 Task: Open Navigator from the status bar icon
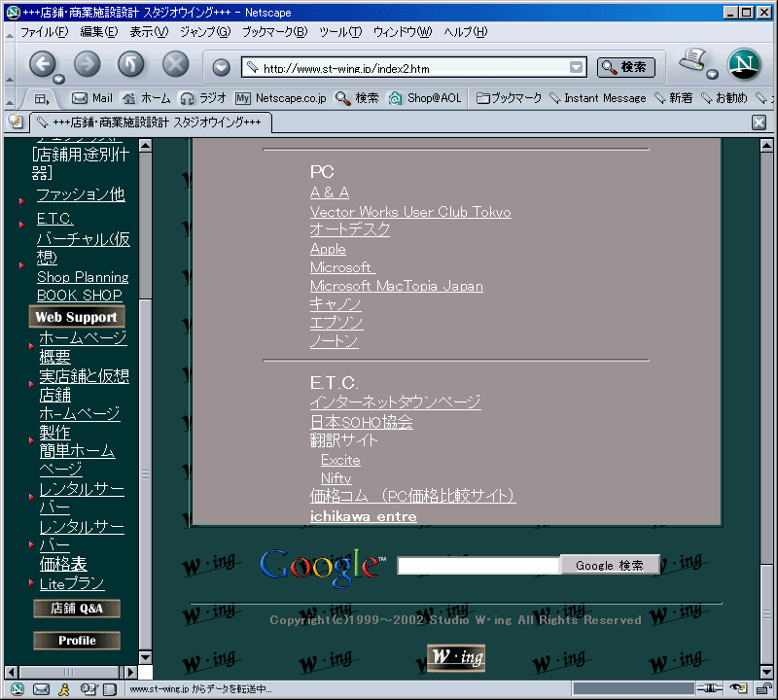[17, 689]
